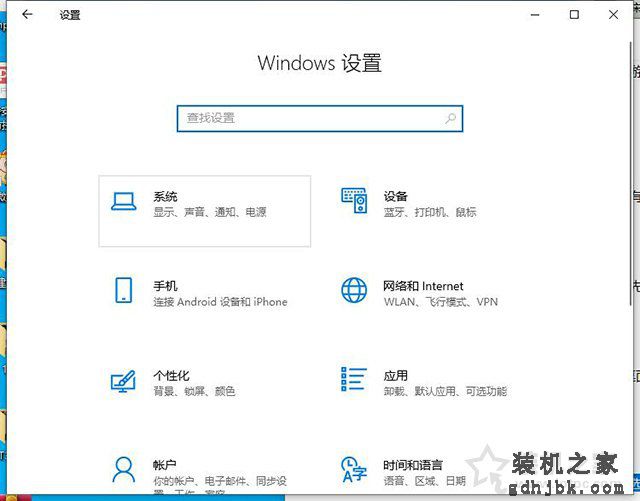Select the 手机 category title
The width and height of the screenshot is (640, 501).
point(165,286)
